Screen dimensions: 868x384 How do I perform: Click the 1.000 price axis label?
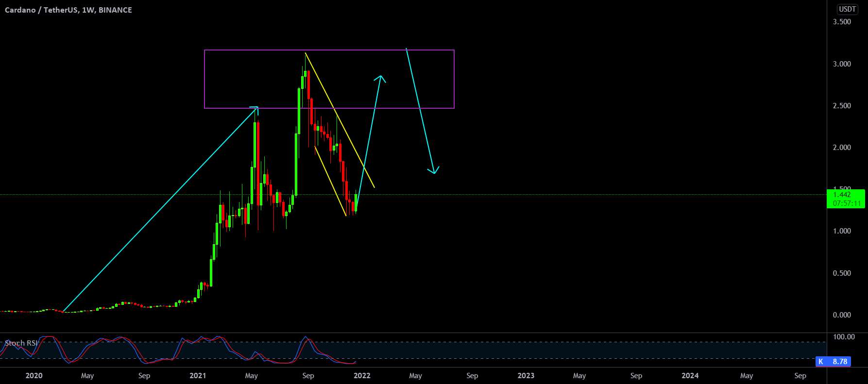[842, 231]
